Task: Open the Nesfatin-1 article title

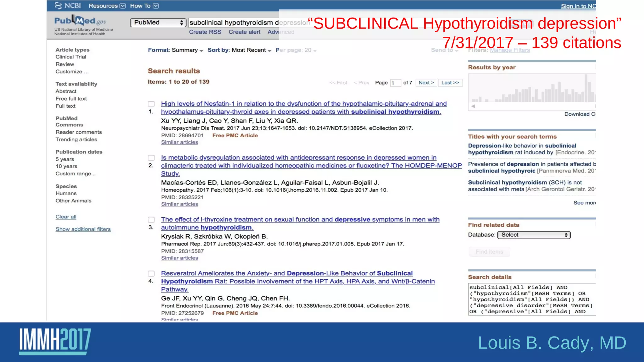Action: 304,108
